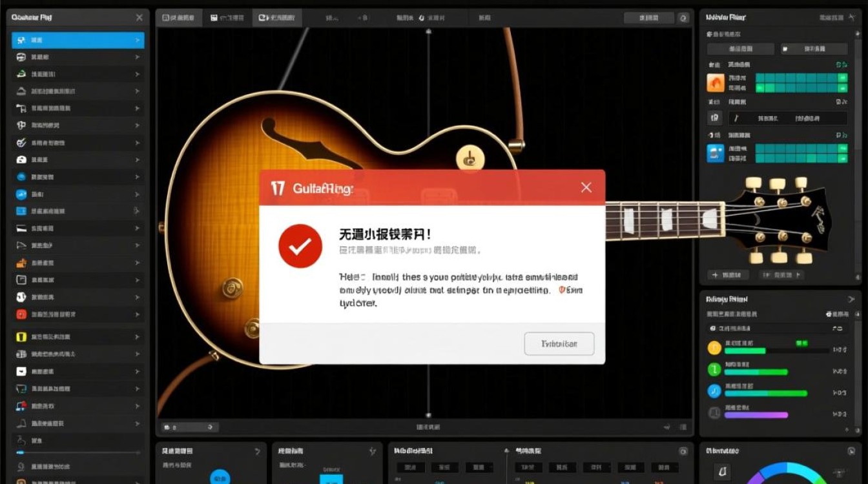
Task: Expand the mixer panel using its right-pointing chevron
Action: [851, 299]
